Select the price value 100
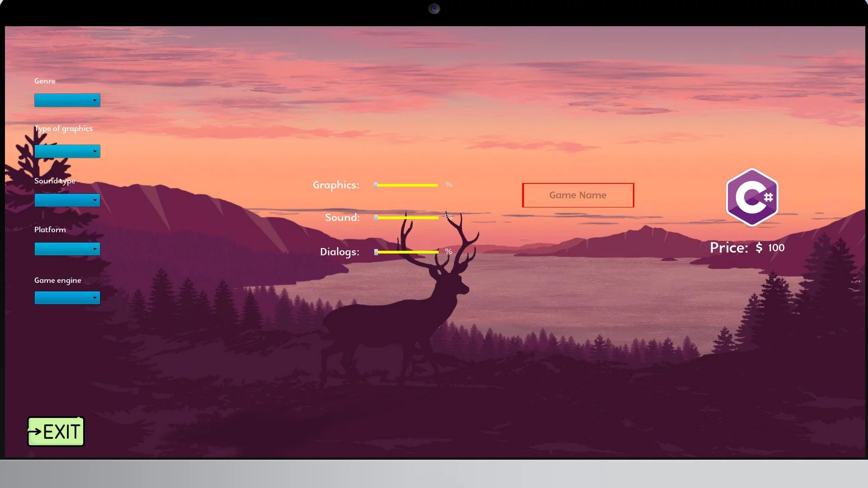Screen dimensions: 868x488 coord(776,248)
